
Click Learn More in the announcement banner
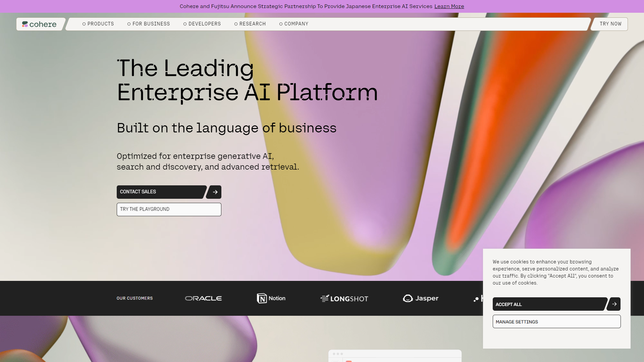click(x=449, y=6)
